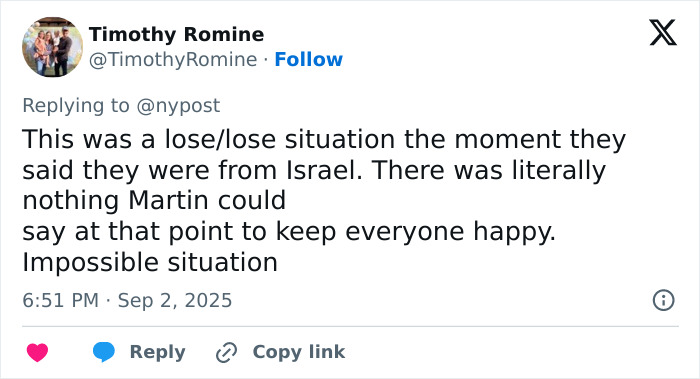Click the chain link icon
The height and width of the screenshot is (379, 700).
click(226, 352)
